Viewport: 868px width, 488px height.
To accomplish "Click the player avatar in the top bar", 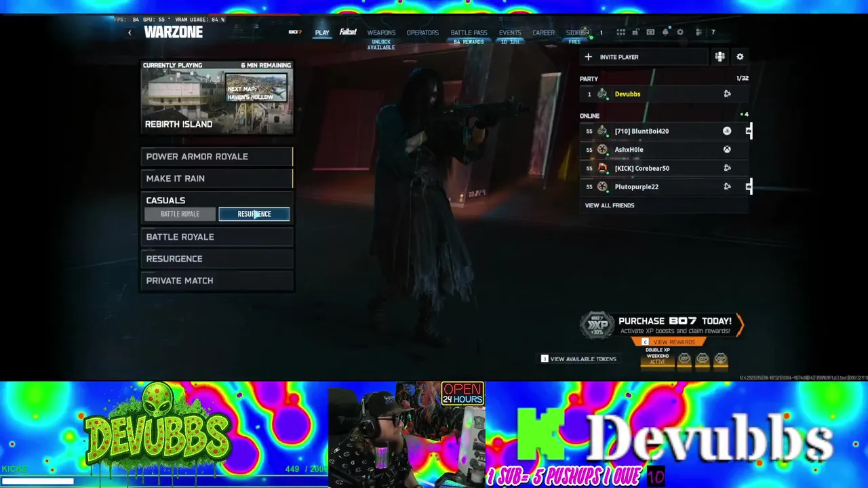I will click(x=586, y=32).
